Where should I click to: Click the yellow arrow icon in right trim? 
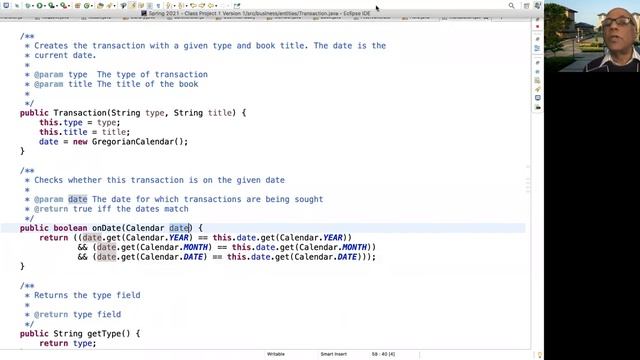click(x=538, y=89)
